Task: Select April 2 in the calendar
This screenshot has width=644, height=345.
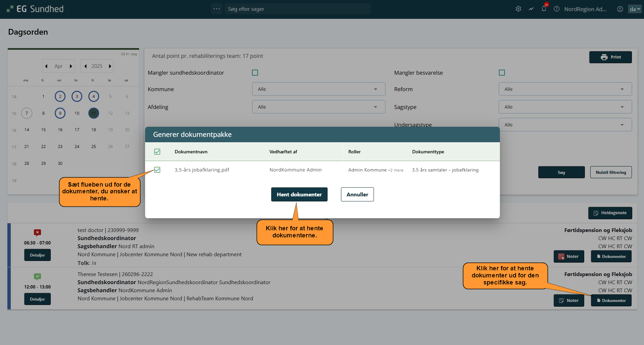Action: pyautogui.click(x=60, y=97)
